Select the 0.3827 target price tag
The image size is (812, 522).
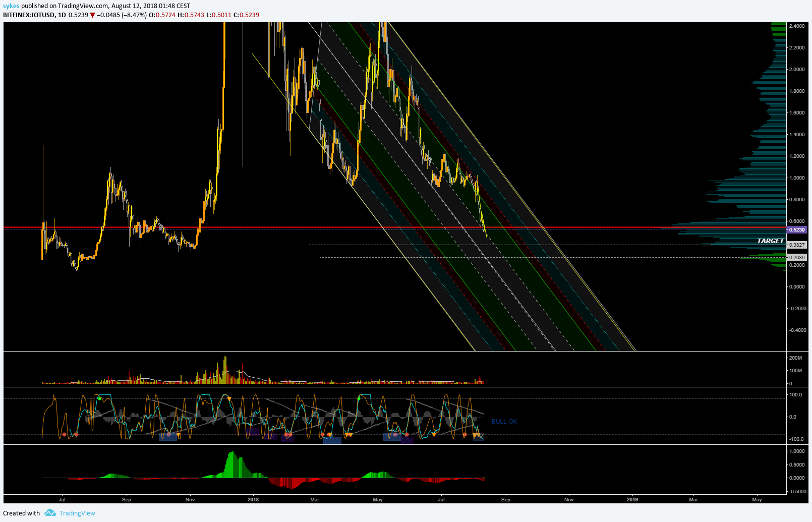tap(797, 245)
